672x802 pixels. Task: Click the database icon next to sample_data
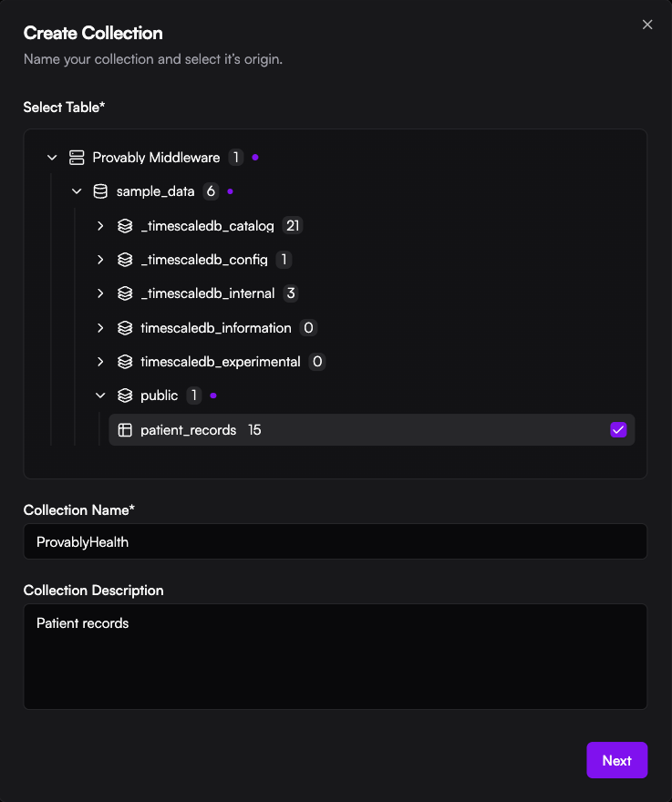tap(101, 191)
